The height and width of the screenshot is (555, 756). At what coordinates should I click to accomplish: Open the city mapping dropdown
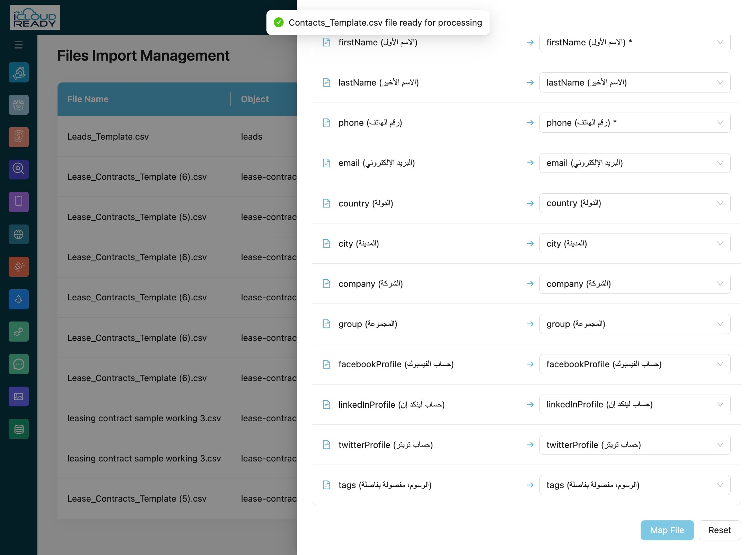(635, 244)
